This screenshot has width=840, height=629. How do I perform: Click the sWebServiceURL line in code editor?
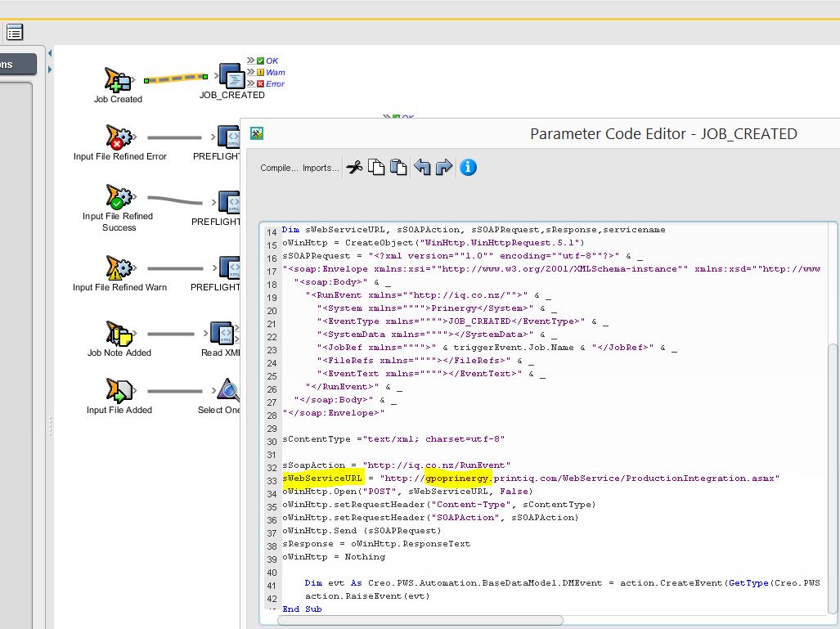[531, 478]
